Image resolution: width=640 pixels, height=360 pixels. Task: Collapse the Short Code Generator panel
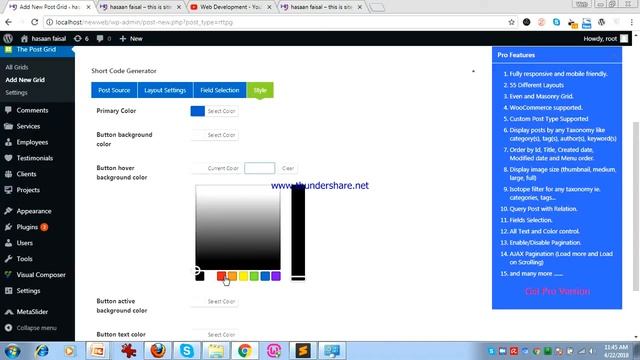tap(473, 71)
